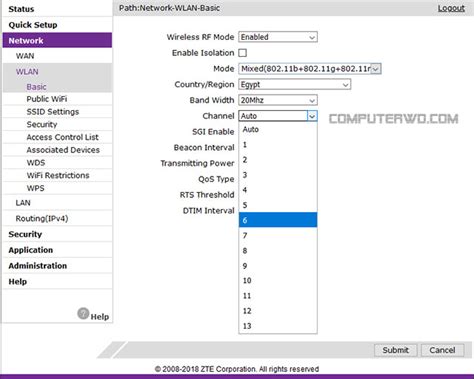This screenshot has height=379, width=474.
Task: Go to Associated Devices page
Action: pyautogui.click(x=63, y=150)
